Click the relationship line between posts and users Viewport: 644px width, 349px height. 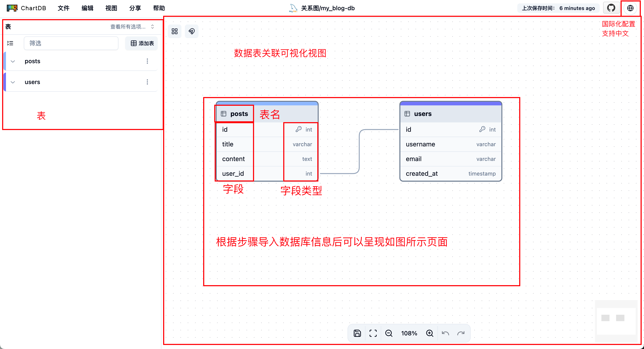[x=359, y=151]
